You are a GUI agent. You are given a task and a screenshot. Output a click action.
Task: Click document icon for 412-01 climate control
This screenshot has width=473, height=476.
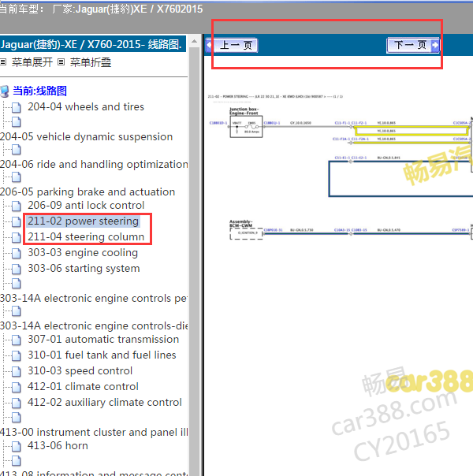coord(17,388)
